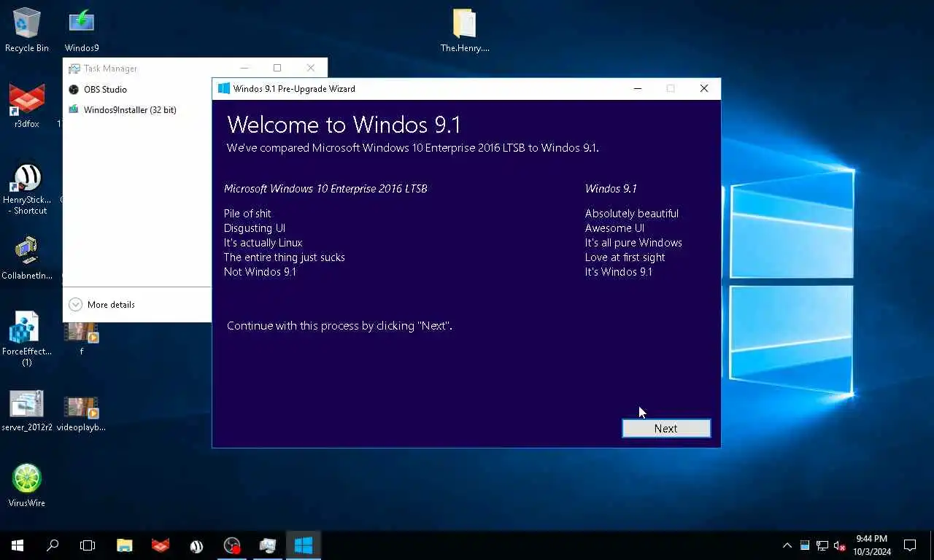The width and height of the screenshot is (934, 560).
Task: Select the r3dfox desktop shortcut
Action: coord(27,106)
